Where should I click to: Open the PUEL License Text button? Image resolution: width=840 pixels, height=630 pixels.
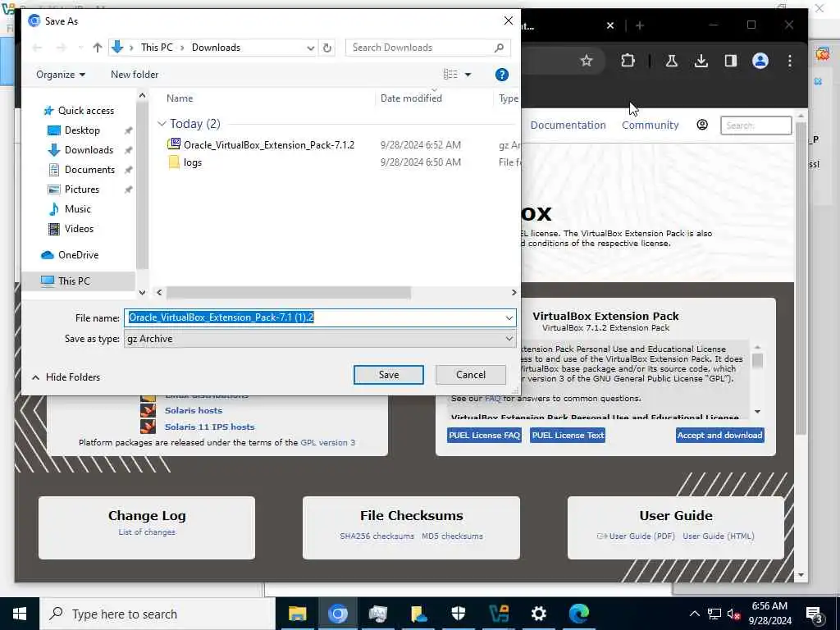tap(568, 435)
